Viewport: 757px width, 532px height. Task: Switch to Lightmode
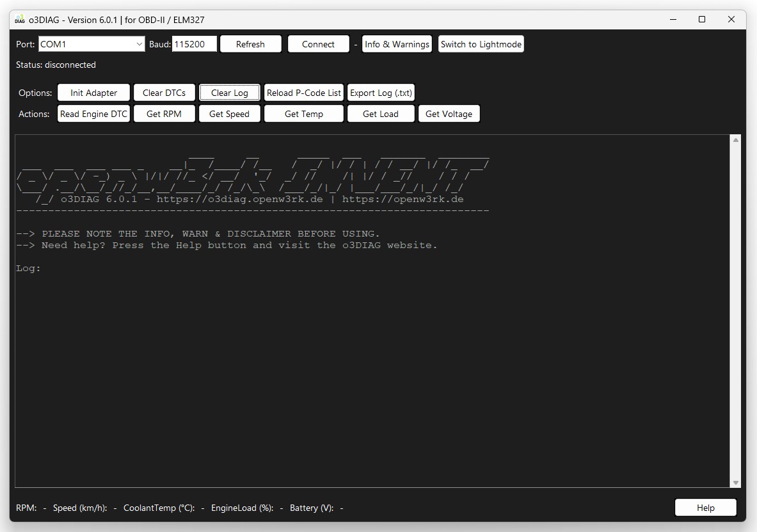[481, 44]
